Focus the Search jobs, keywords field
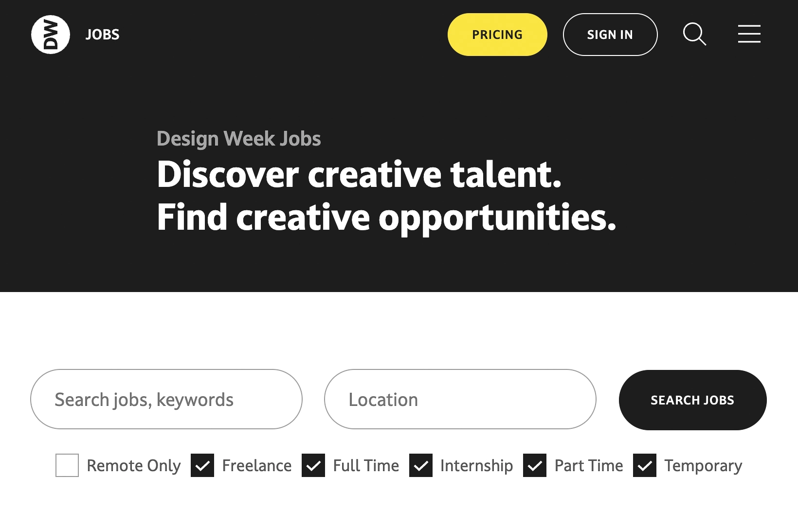The width and height of the screenshot is (798, 532). point(165,399)
